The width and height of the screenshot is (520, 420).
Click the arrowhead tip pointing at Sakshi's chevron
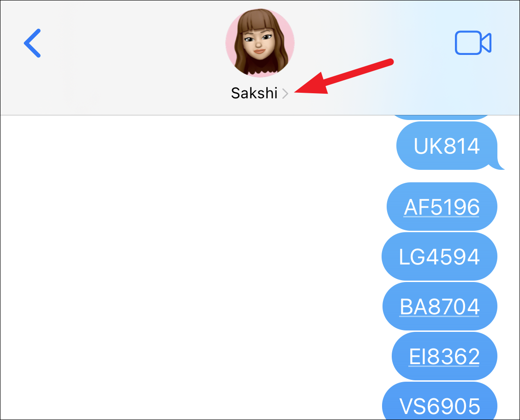(x=297, y=91)
